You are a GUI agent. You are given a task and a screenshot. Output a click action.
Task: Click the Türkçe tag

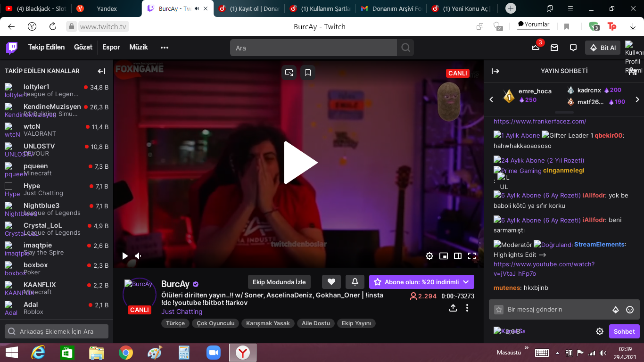pyautogui.click(x=175, y=323)
